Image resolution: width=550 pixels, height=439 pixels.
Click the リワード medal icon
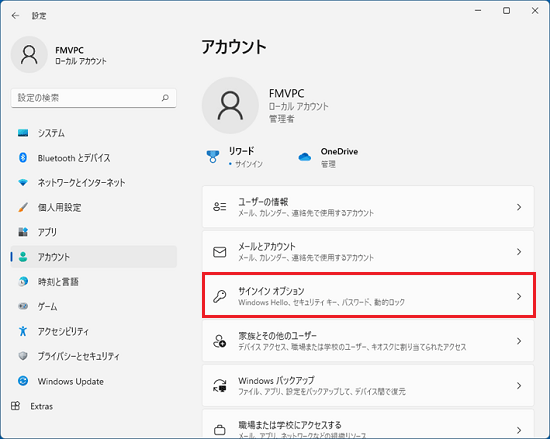tap(213, 156)
